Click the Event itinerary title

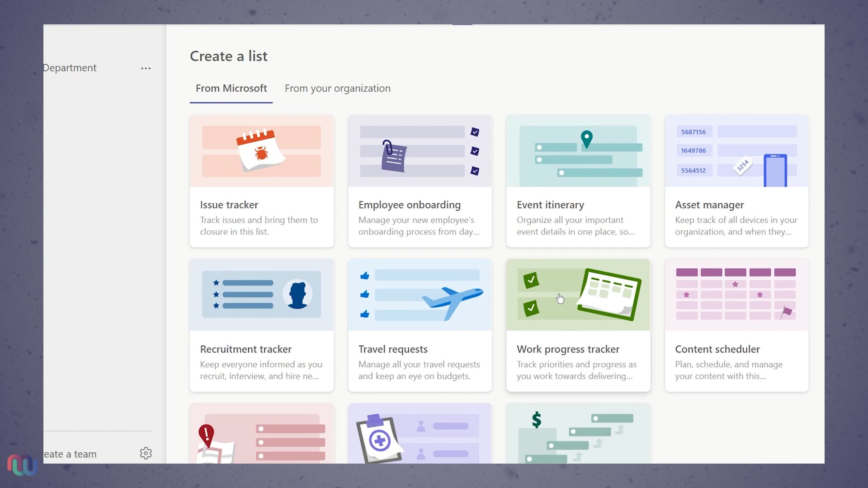click(550, 205)
